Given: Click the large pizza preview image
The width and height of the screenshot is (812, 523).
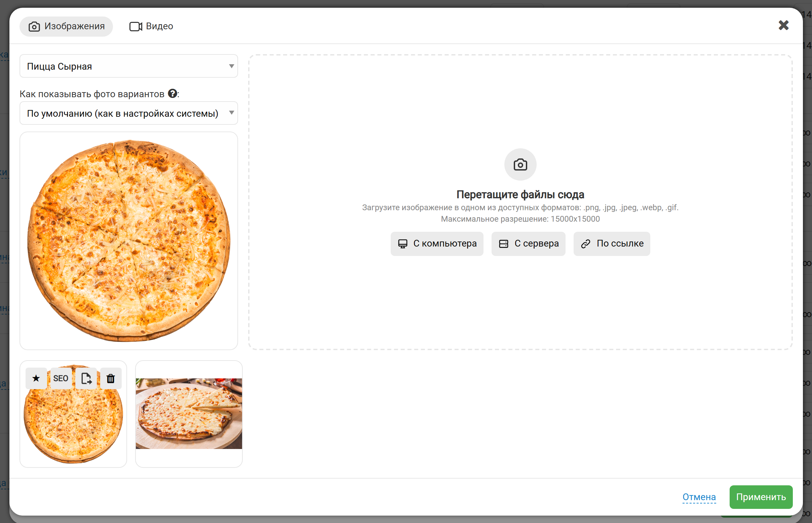Looking at the screenshot, I should 129,240.
